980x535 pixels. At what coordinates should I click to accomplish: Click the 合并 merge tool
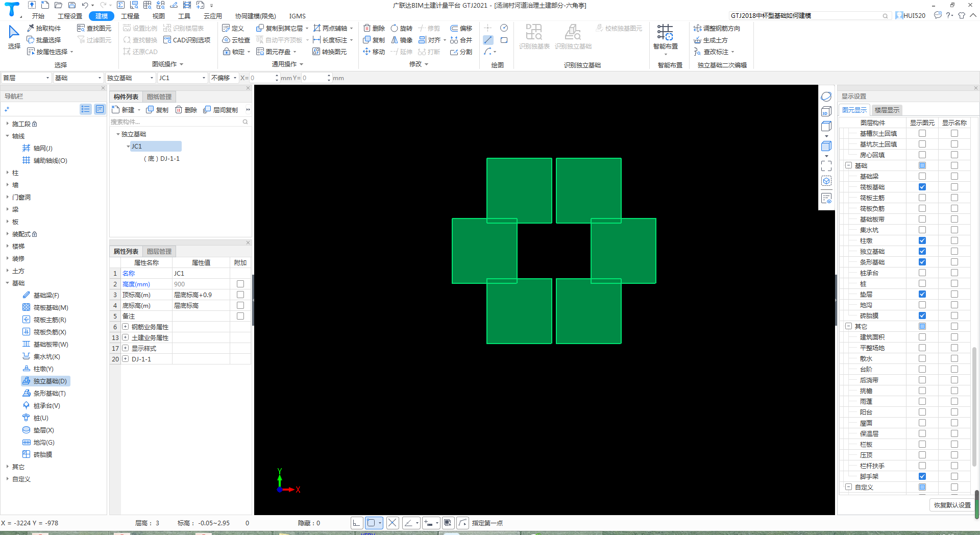461,40
